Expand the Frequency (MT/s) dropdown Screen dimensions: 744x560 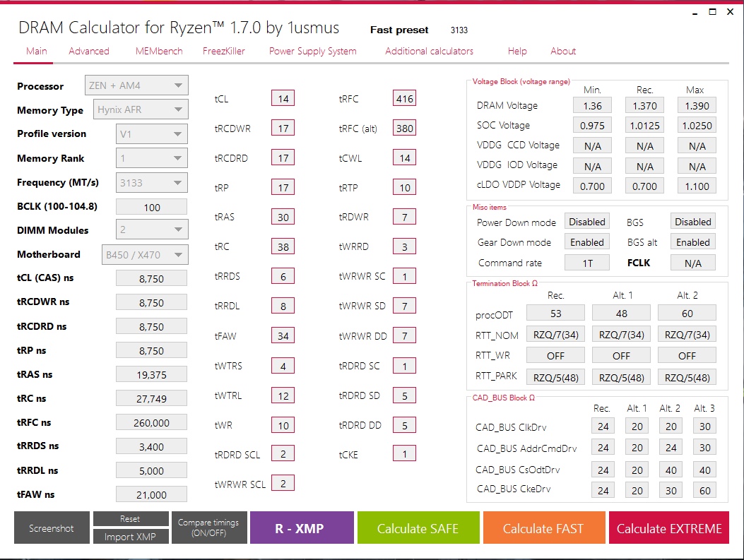click(x=152, y=183)
